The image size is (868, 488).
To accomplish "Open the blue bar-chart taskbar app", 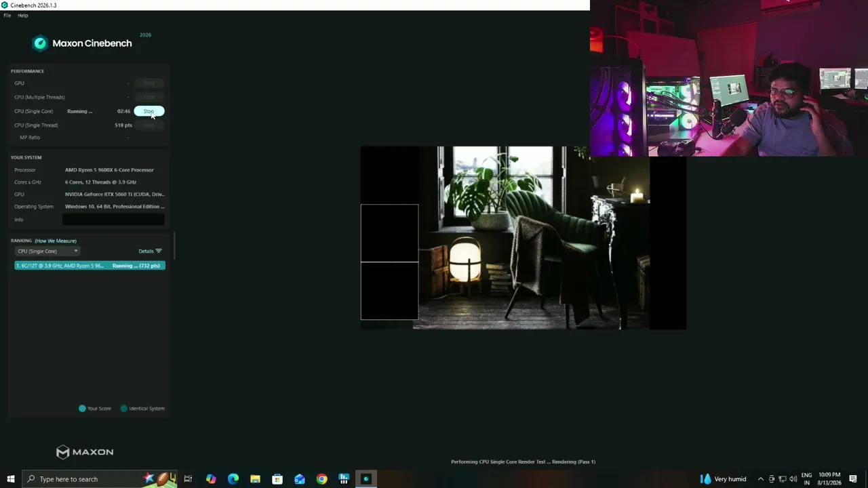I will 344,479.
